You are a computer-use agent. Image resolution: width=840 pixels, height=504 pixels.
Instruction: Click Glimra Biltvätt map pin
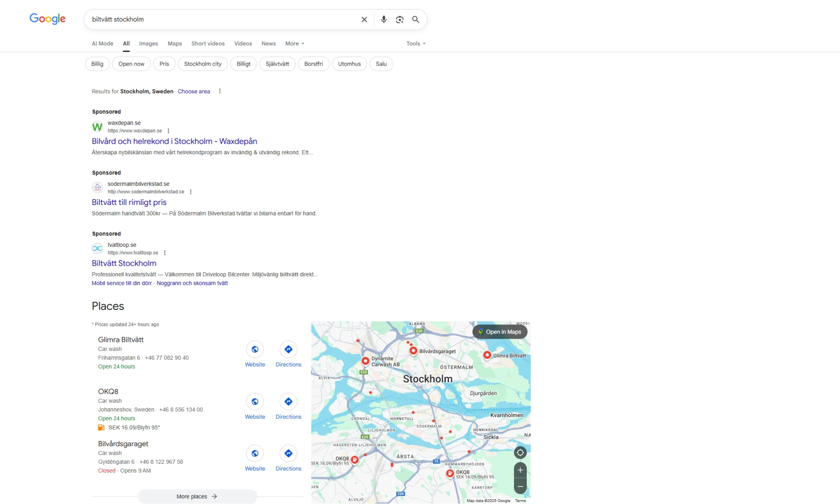point(487,355)
